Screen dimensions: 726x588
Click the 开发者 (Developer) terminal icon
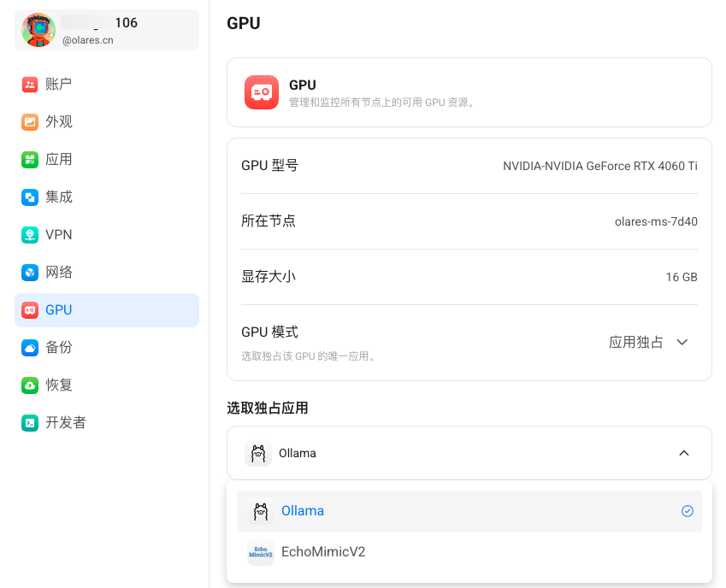click(30, 423)
